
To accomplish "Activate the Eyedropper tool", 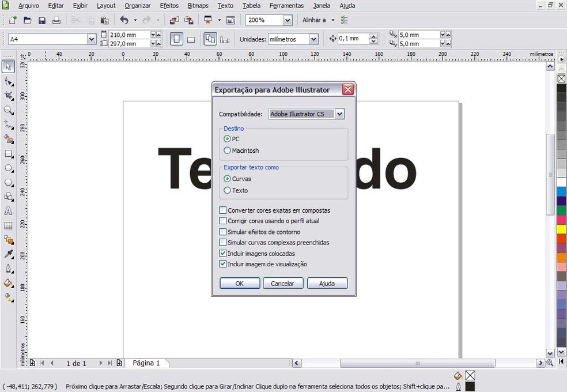I will 8,252.
